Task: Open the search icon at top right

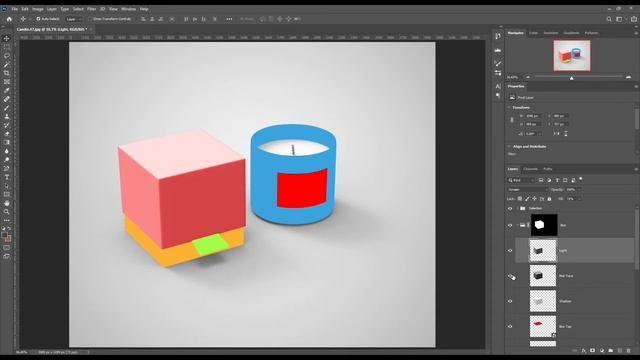Action: [609, 19]
